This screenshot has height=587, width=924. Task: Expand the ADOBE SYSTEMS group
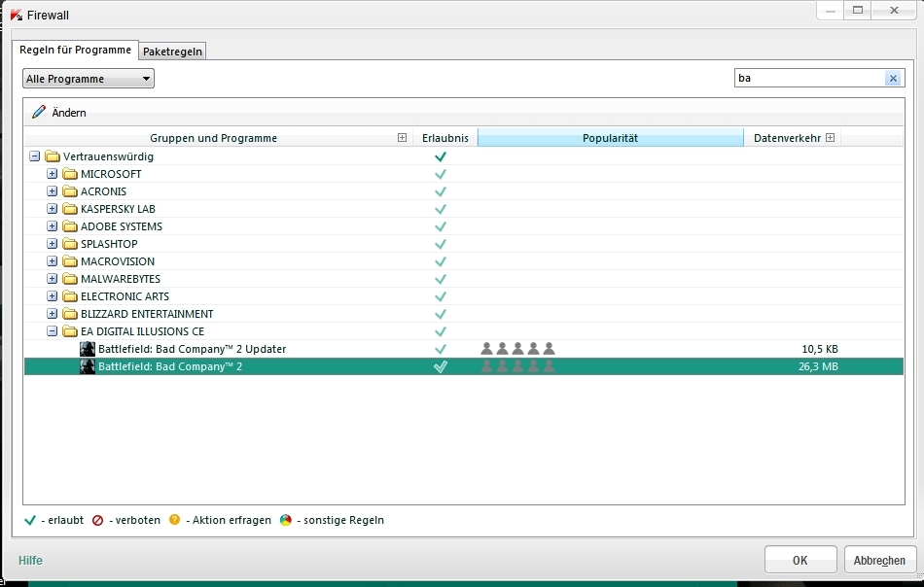53,226
